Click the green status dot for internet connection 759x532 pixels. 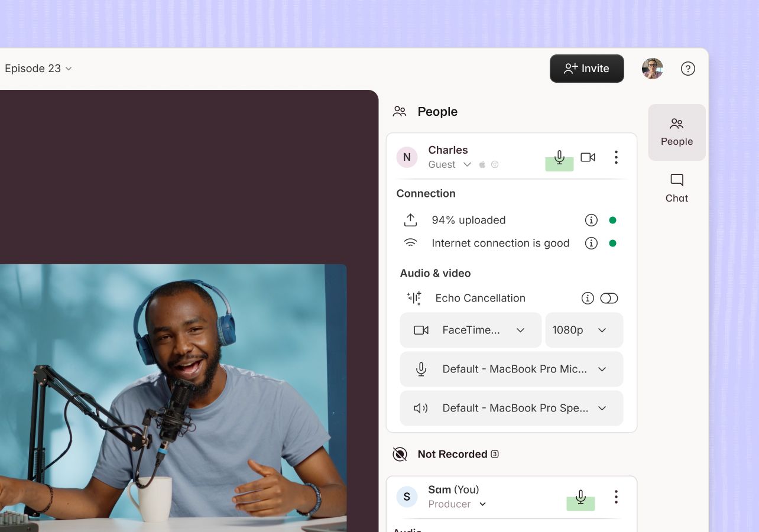click(x=612, y=243)
